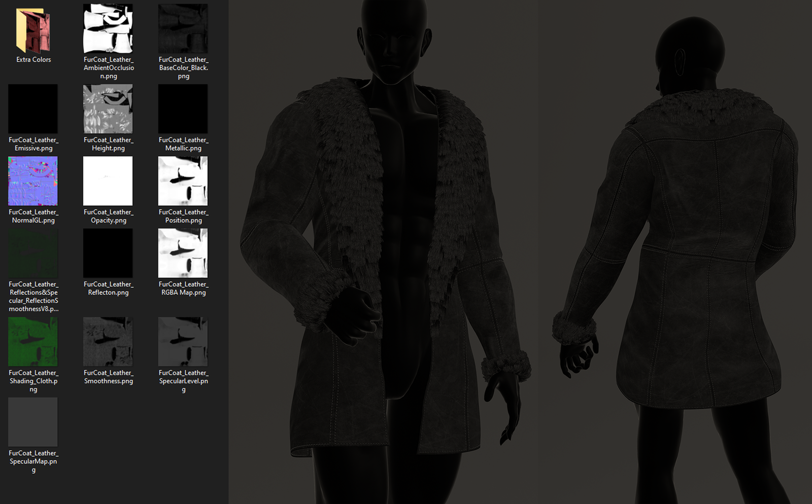
Task: Select the FurCoat_Leather_AmbientOcclusion.png file
Action: pyautogui.click(x=108, y=29)
